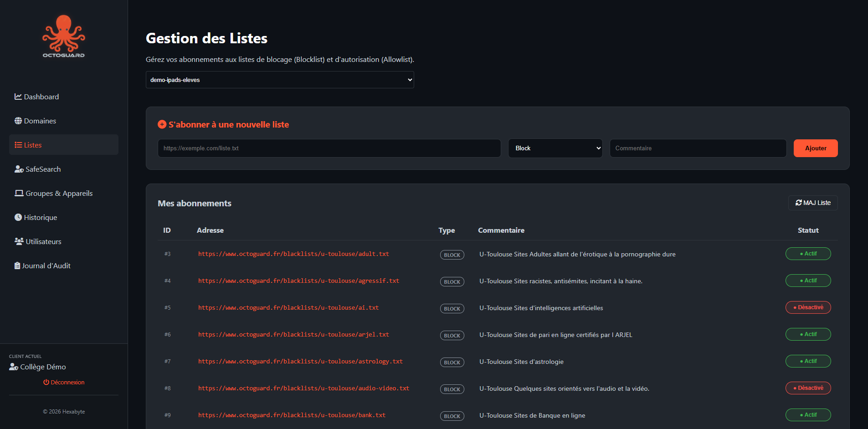The height and width of the screenshot is (429, 868).
Task: Click the Type column header
Action: 447,230
